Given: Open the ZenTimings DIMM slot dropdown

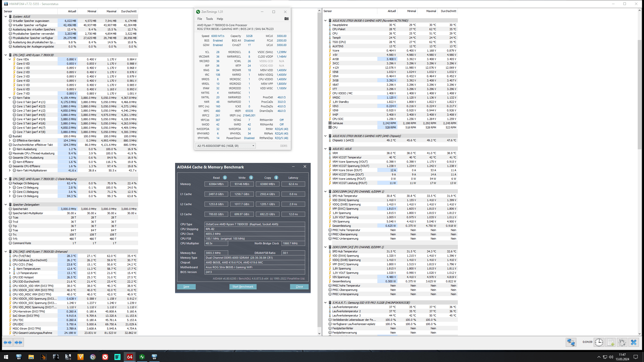Looking at the screenshot, I should 253,146.
